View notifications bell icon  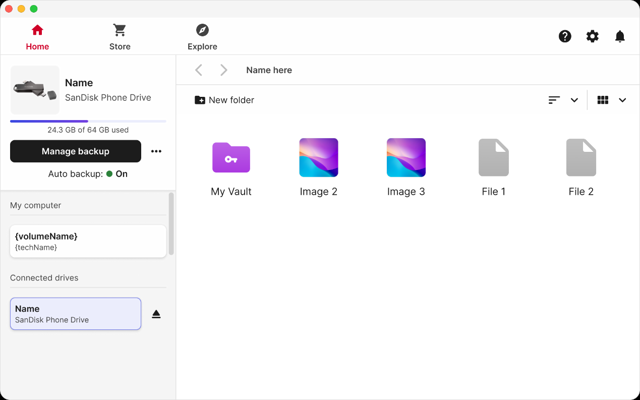click(620, 36)
